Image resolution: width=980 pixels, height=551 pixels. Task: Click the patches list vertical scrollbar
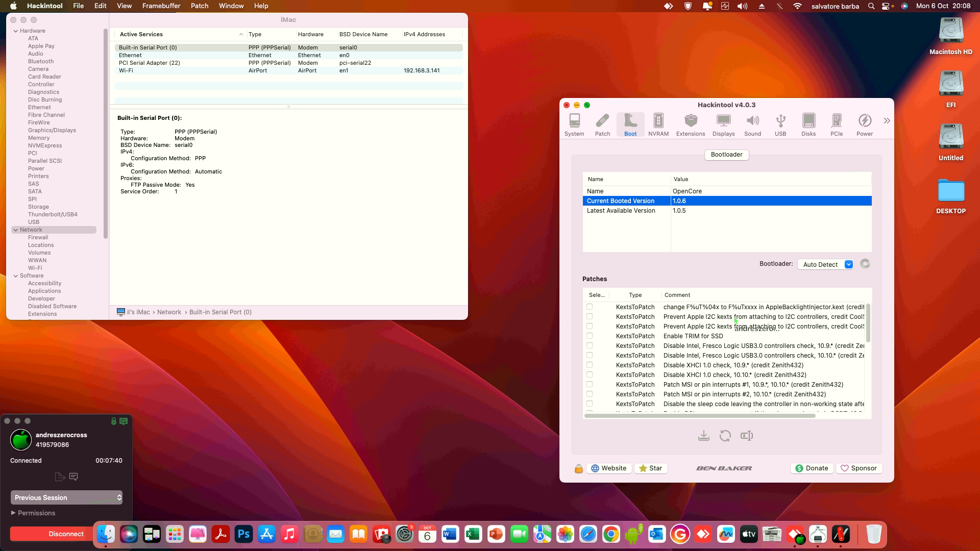[x=868, y=323]
